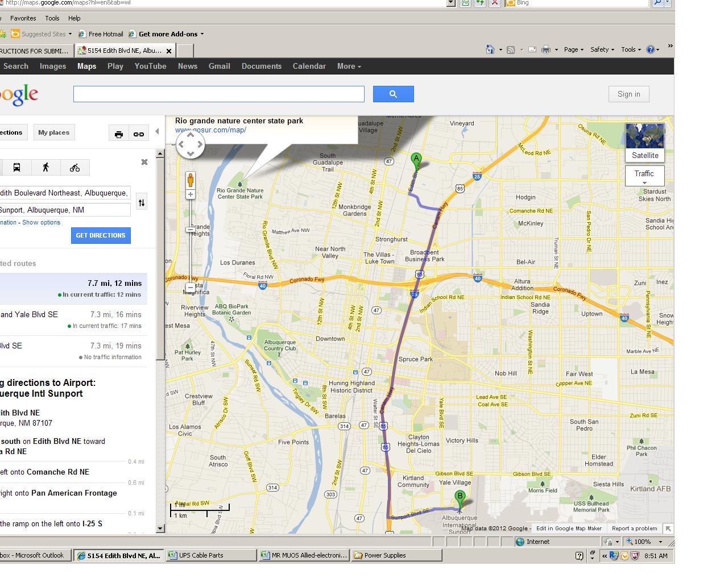Screen dimensions: 728x582
Task: Open the command bar Tools dropdown
Action: point(631,49)
